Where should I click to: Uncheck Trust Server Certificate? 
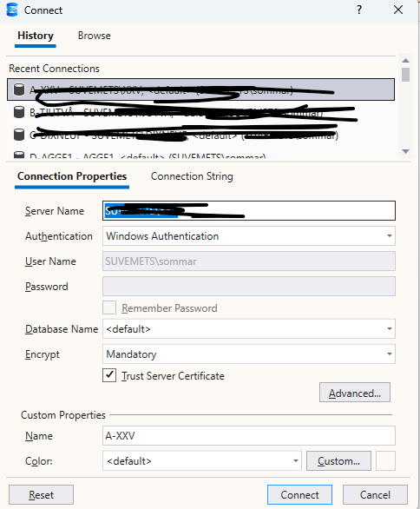coord(109,375)
